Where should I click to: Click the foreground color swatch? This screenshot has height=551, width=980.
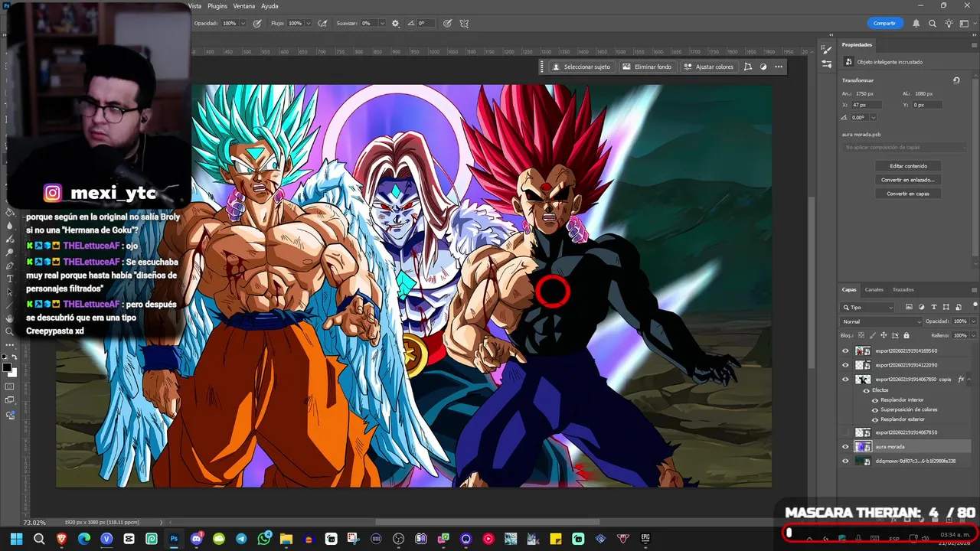pyautogui.click(x=8, y=368)
